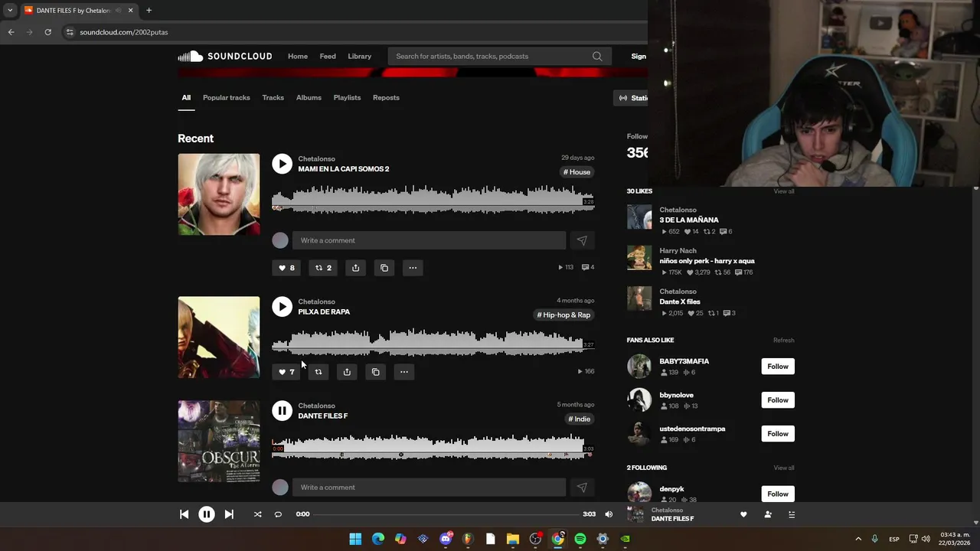Open the Home menu item
The height and width of the screenshot is (551, 980).
(x=298, y=56)
